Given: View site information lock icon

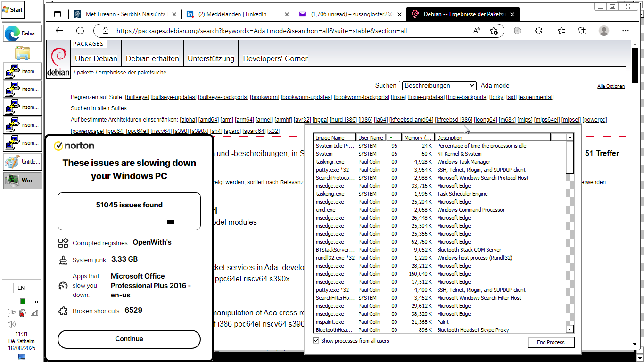Looking at the screenshot, I should pos(106,31).
